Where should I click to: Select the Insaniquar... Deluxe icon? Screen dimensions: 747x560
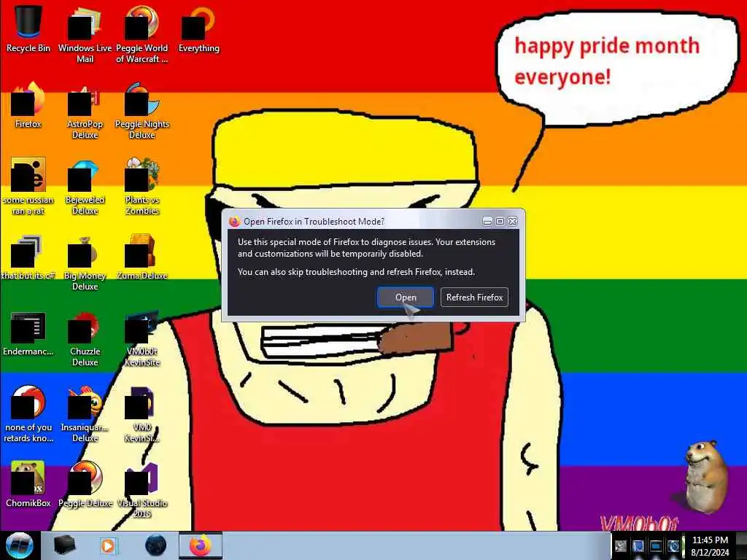(85, 414)
